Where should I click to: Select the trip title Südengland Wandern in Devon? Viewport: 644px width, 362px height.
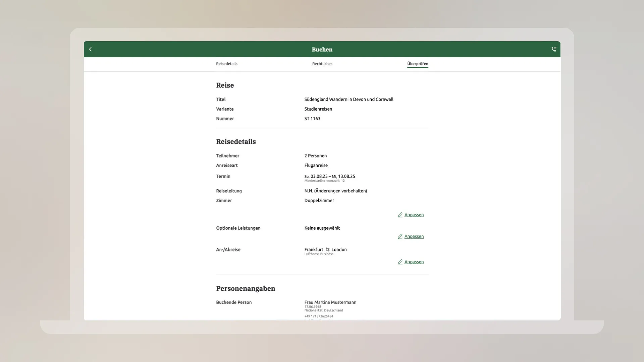pyautogui.click(x=349, y=99)
